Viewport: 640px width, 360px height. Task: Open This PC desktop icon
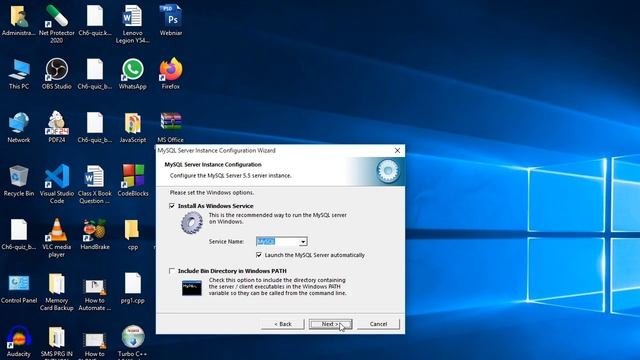(19, 74)
